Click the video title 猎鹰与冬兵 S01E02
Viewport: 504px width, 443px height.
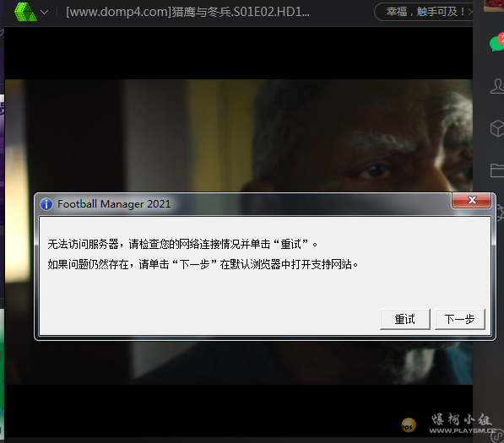[x=187, y=12]
